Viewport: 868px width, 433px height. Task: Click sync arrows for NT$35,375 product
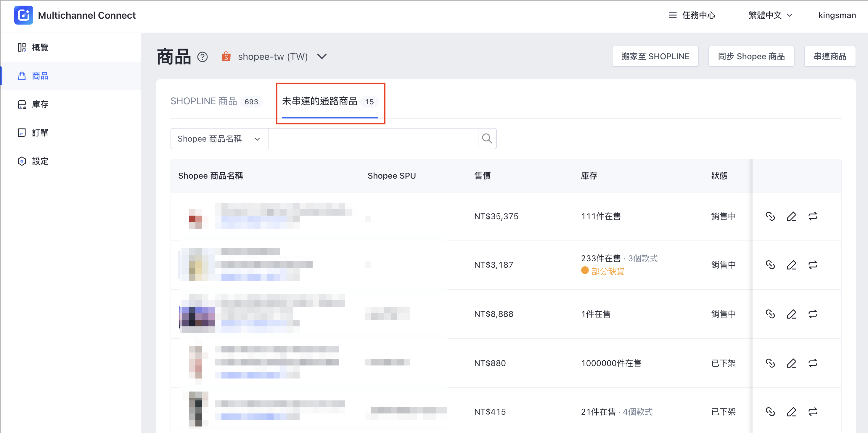813,216
